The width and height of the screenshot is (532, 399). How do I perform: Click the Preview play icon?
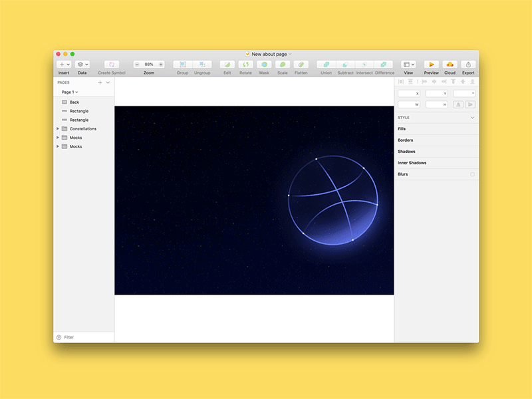[431, 64]
